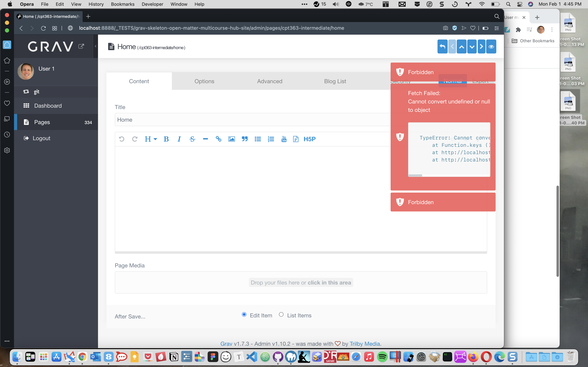The image size is (588, 367).
Task: Switch to Expert mode
Action: [480, 81]
